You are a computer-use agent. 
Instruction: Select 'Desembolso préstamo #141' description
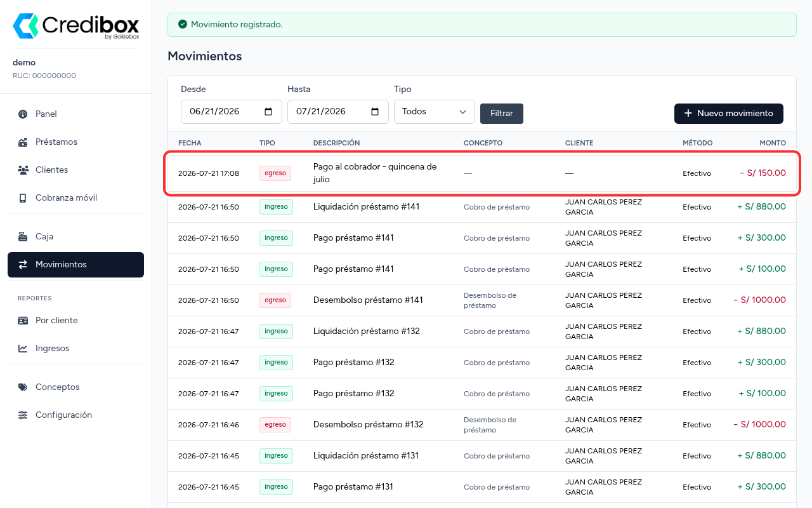tap(368, 300)
